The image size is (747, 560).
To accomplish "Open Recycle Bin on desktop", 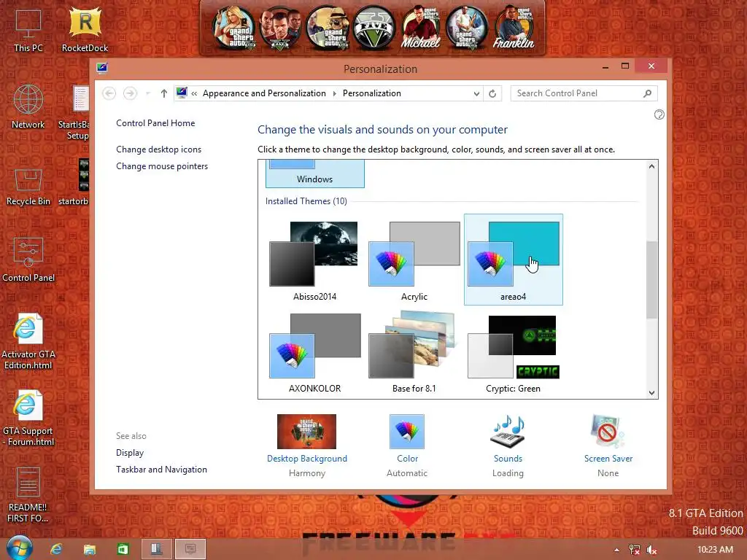I will [28, 187].
